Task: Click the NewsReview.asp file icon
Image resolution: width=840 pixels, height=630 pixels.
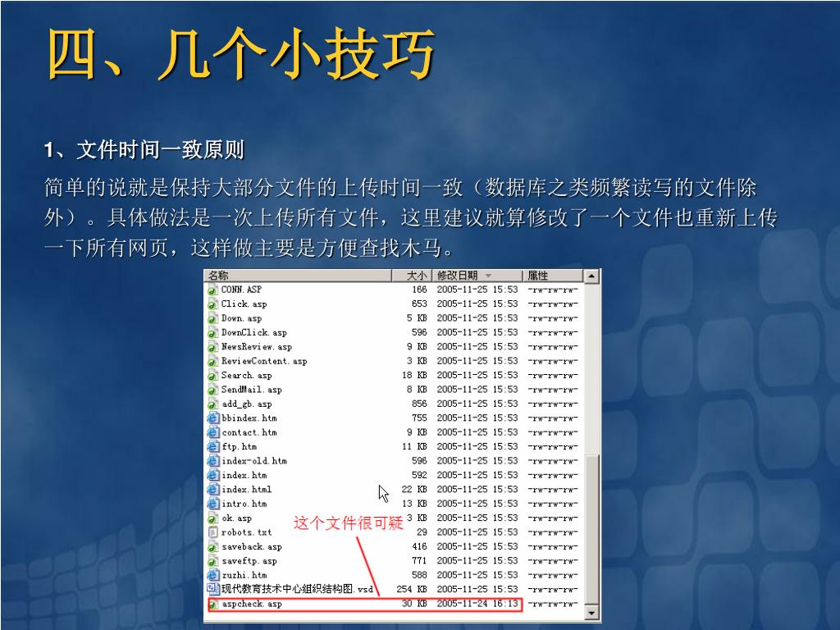Action: 212,347
